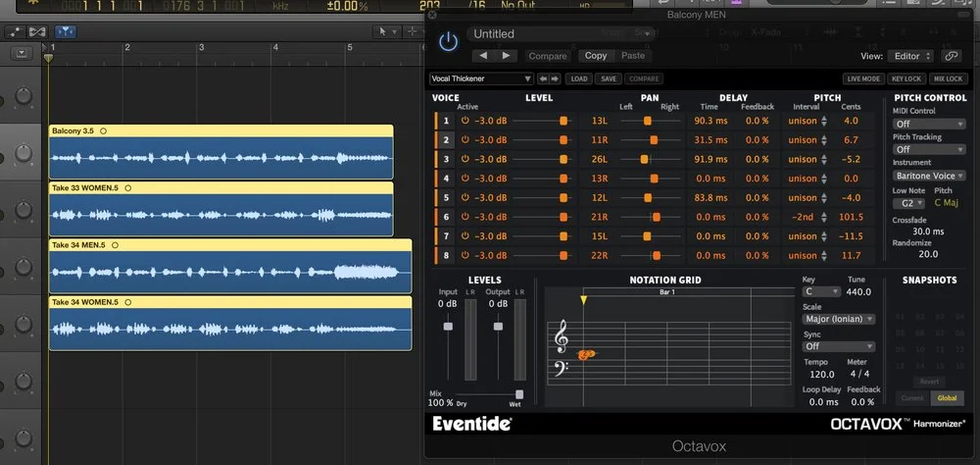
Task: Click the Compare button beside Copy
Action: pos(548,56)
